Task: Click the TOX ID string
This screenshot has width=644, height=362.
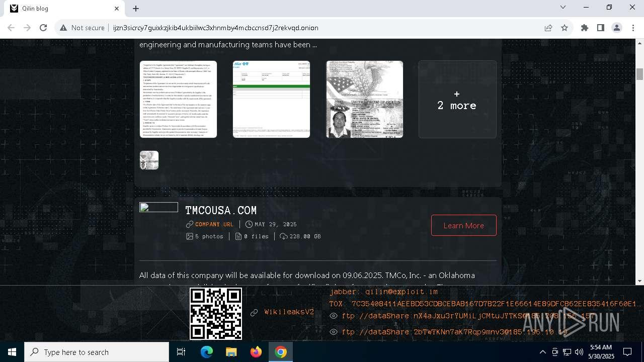Action: click(x=485, y=304)
